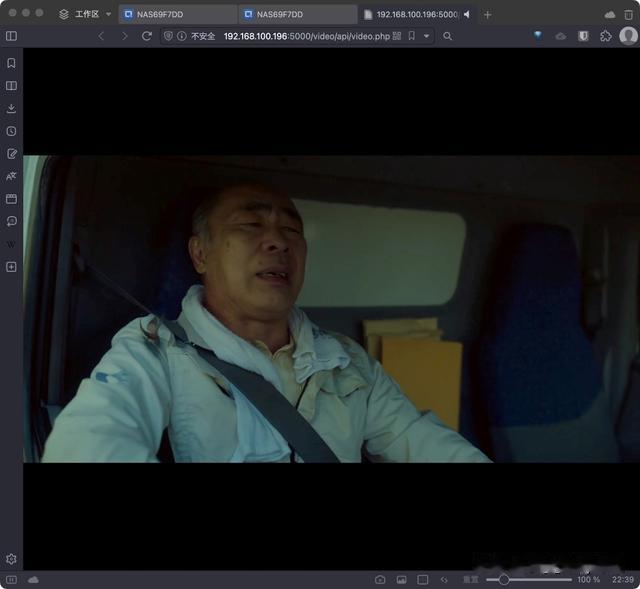
Task: Go forward to next page
Action: pyautogui.click(x=124, y=36)
